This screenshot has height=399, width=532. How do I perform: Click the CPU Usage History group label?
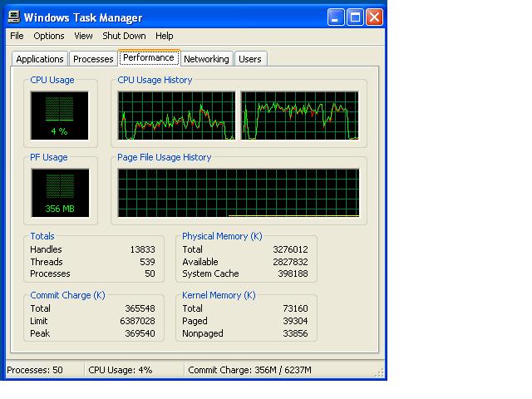(x=155, y=80)
